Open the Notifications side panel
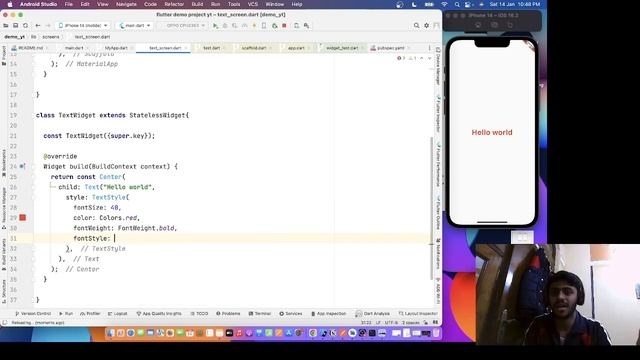This screenshot has height=360, width=640. coord(438,253)
